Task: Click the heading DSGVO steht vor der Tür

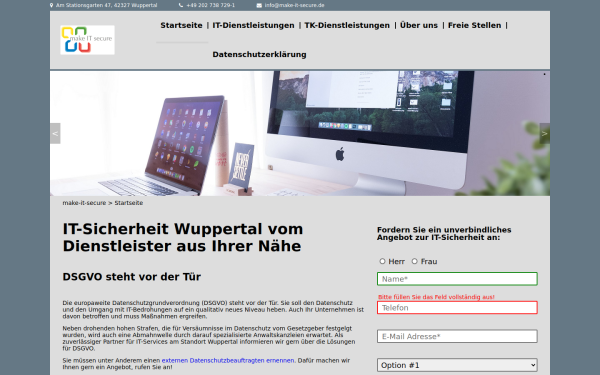Action: coord(132,277)
